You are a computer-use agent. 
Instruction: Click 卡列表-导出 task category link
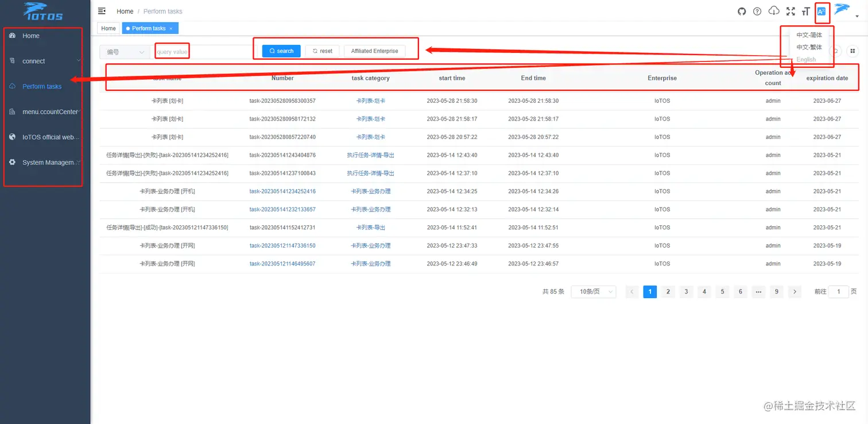tap(371, 228)
